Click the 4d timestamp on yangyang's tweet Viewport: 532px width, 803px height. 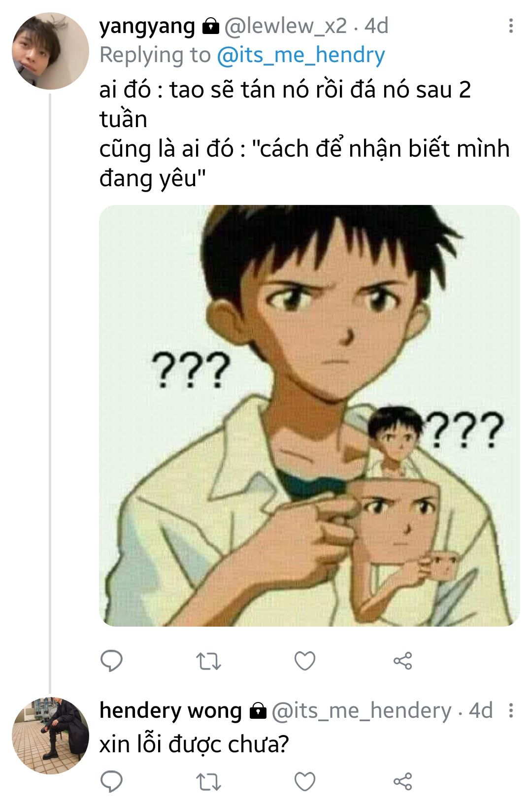point(376,26)
